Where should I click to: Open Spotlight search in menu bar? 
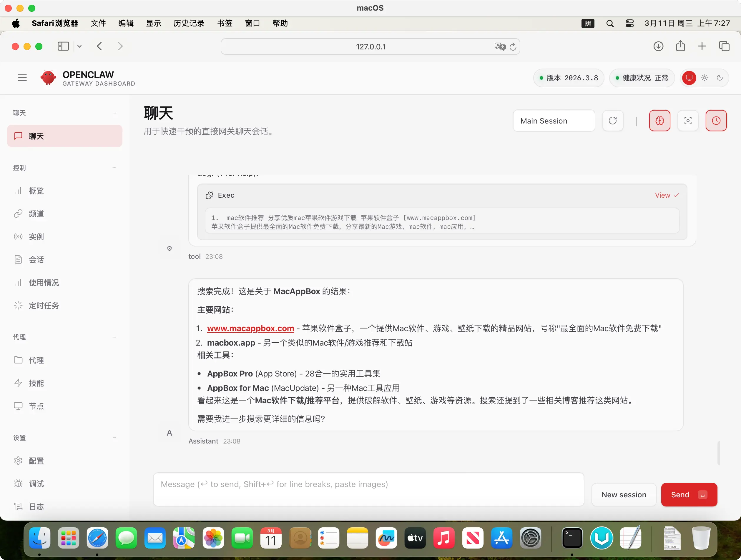pyautogui.click(x=610, y=24)
